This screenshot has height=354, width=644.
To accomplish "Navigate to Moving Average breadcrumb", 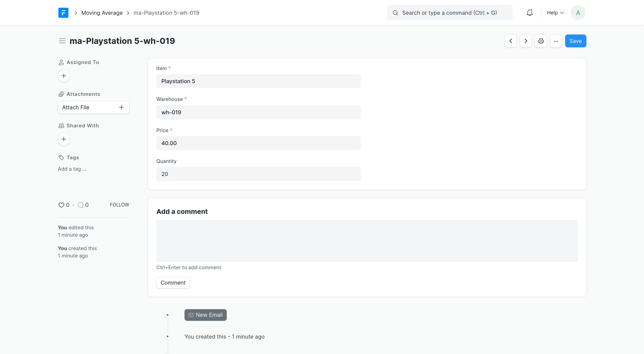I will point(102,13).
